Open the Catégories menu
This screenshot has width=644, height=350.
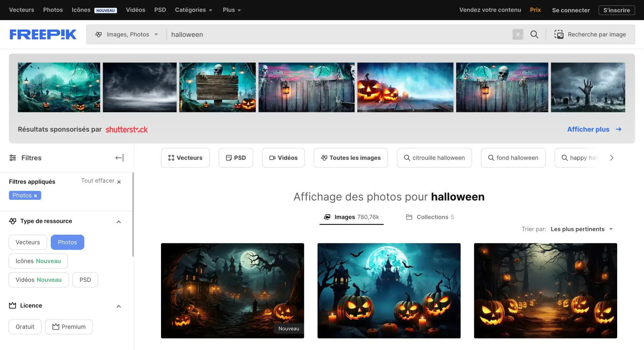[x=194, y=10]
